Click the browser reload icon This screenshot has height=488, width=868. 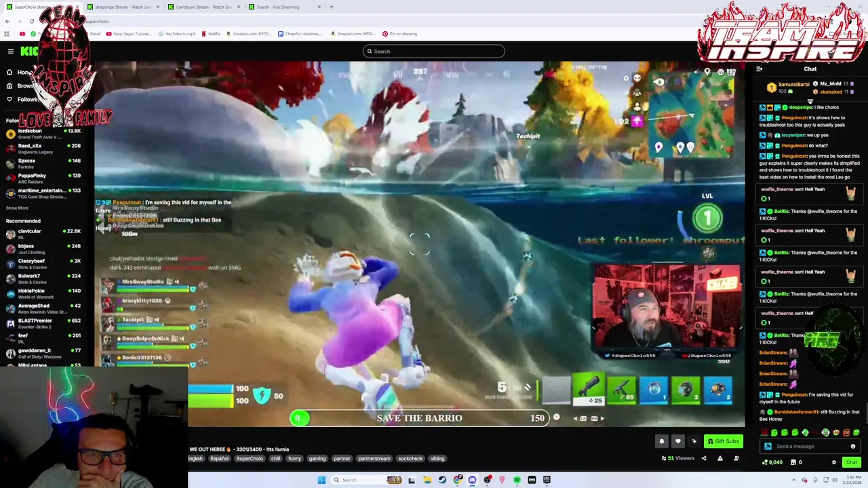point(31,21)
